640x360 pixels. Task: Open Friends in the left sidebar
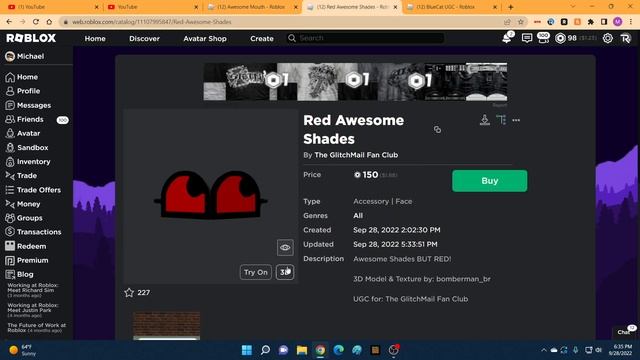[30, 119]
